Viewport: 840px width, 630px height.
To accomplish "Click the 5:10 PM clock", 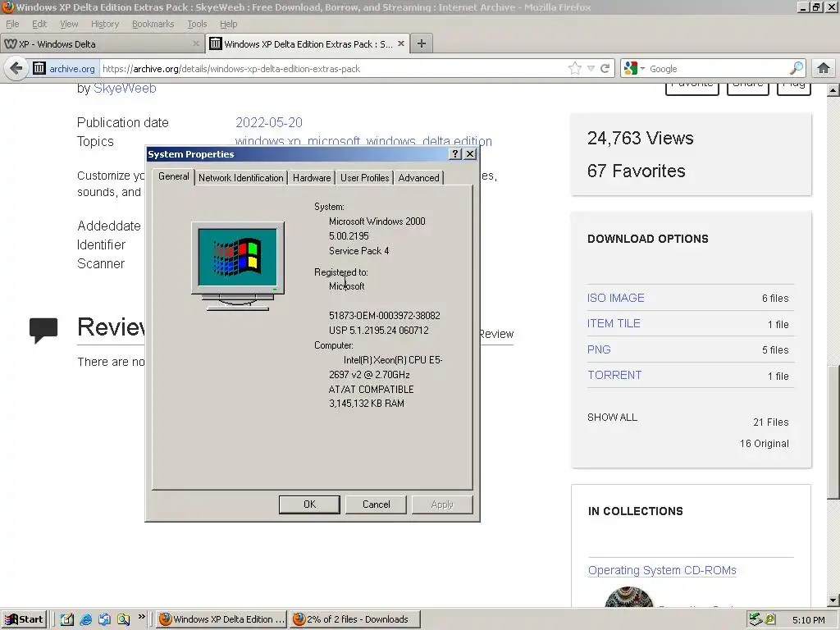I will 808,620.
